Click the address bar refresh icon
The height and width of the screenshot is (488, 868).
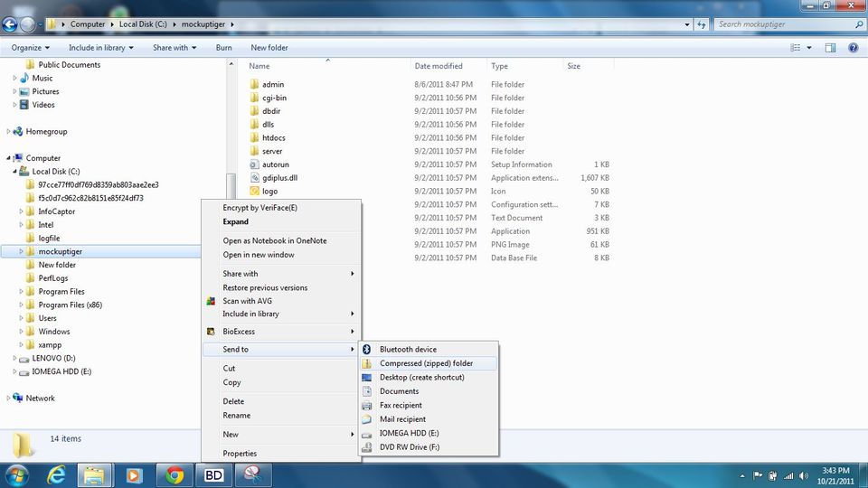(702, 24)
